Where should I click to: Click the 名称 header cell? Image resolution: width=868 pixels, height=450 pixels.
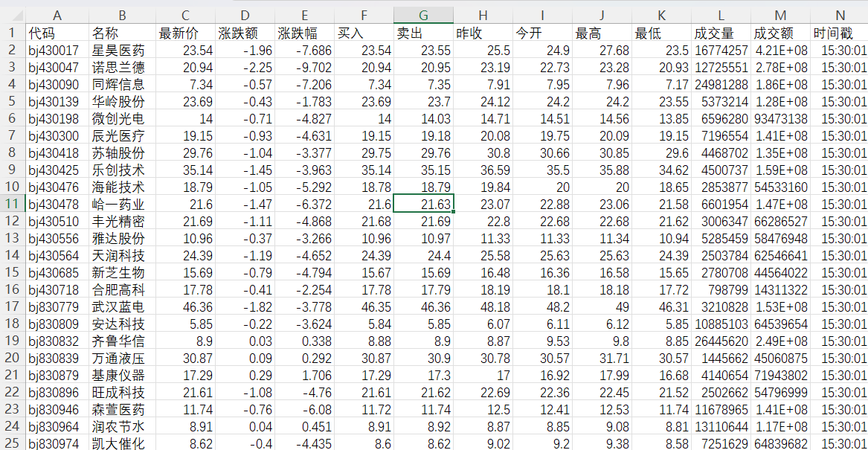coord(122,33)
